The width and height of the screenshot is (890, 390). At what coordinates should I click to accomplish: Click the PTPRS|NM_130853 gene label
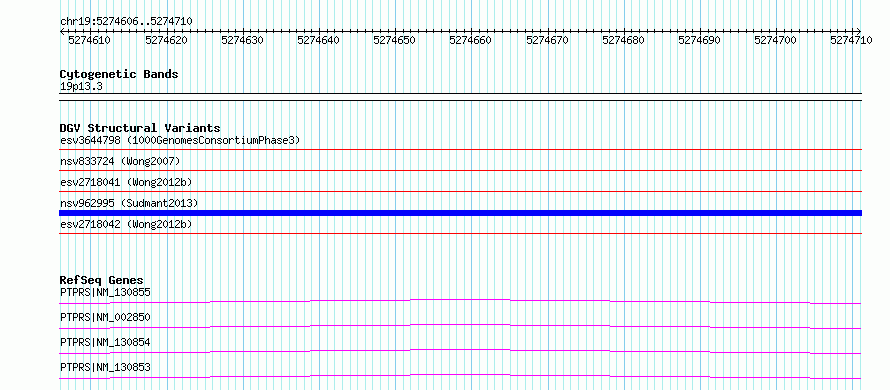[105, 367]
